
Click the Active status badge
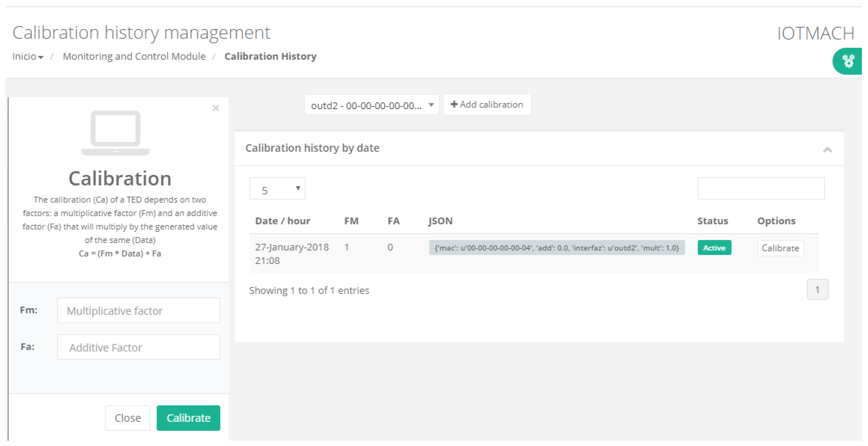[714, 248]
